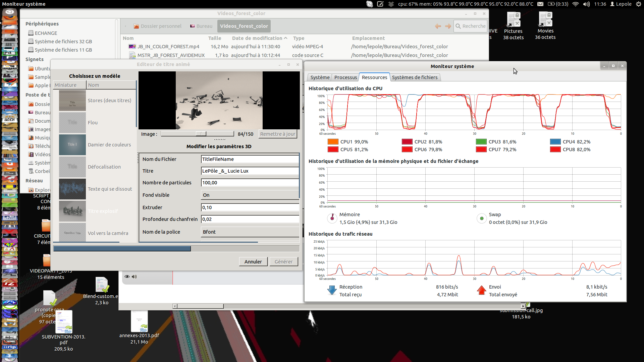The image size is (644, 362).
Task: Click the Recherche search icon
Action: coord(458,26)
